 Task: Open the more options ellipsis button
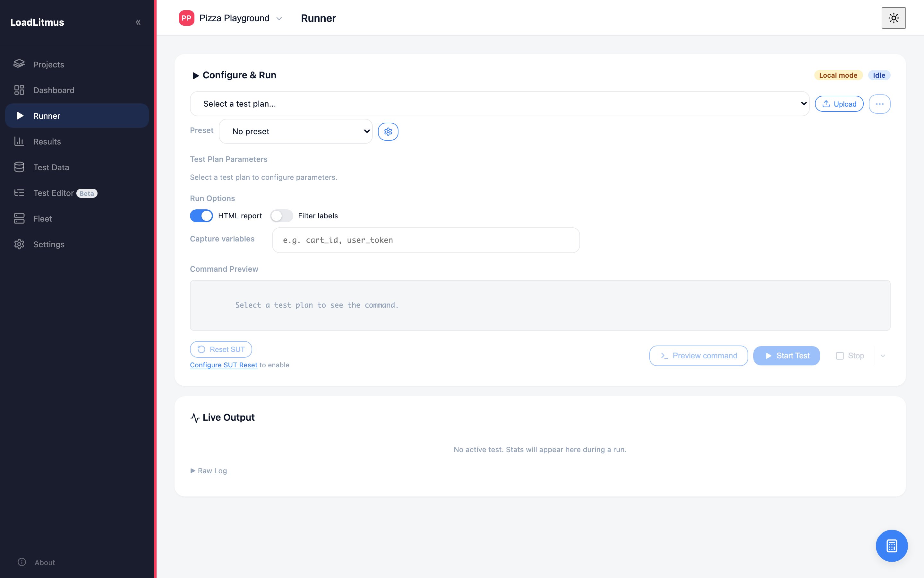[879, 104]
